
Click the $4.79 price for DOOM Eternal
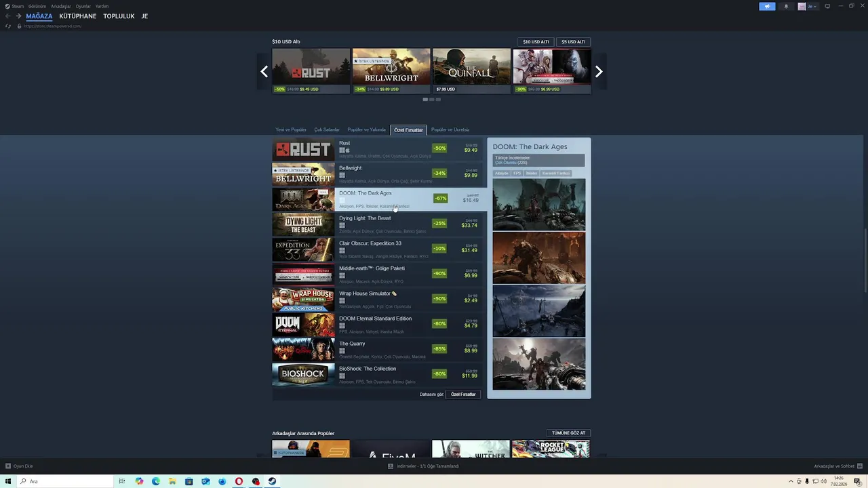pyautogui.click(x=471, y=326)
